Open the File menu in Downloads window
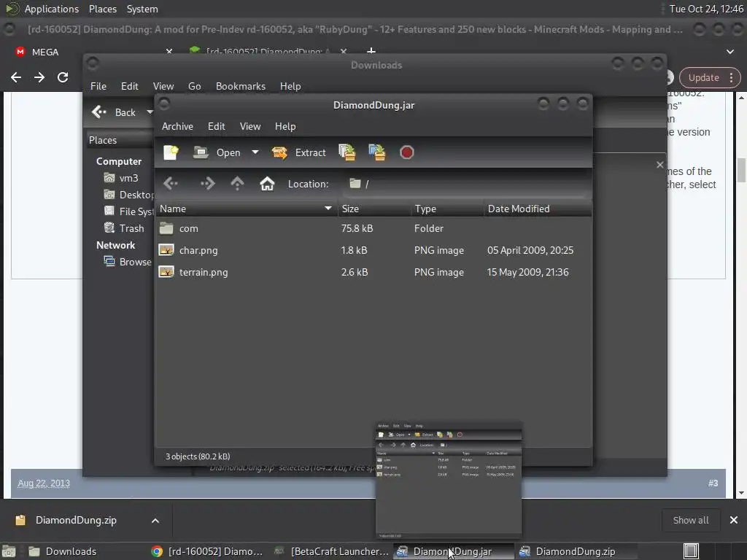The height and width of the screenshot is (560, 747). (x=98, y=86)
